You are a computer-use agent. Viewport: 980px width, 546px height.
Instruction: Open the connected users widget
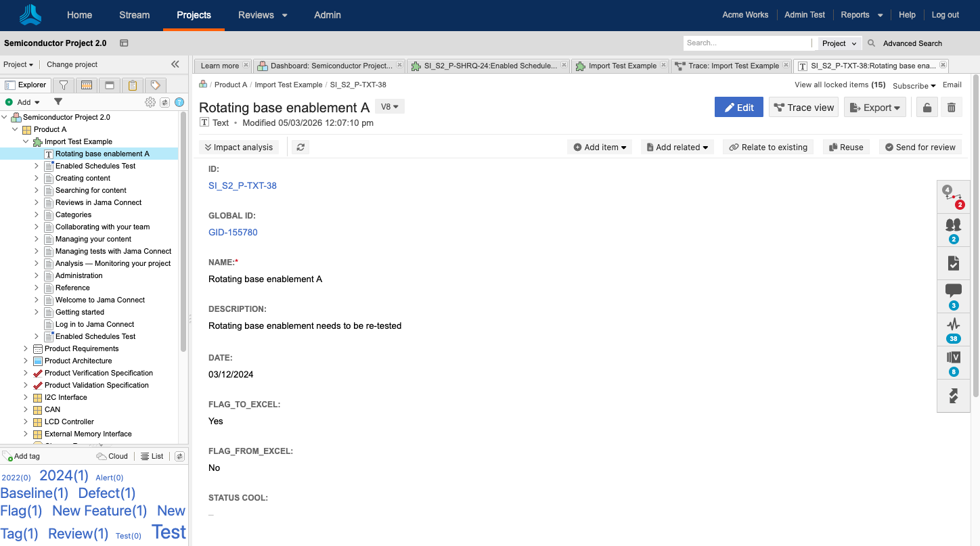(x=954, y=230)
